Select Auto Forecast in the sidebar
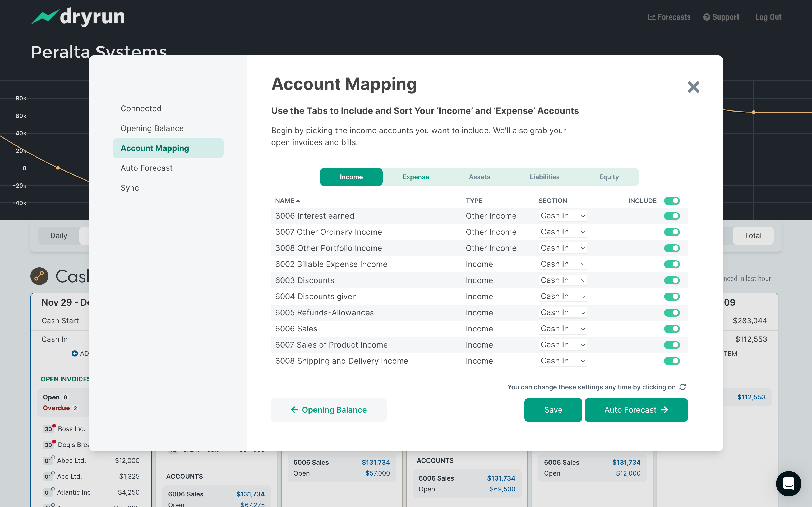This screenshot has width=812, height=507. 146,168
